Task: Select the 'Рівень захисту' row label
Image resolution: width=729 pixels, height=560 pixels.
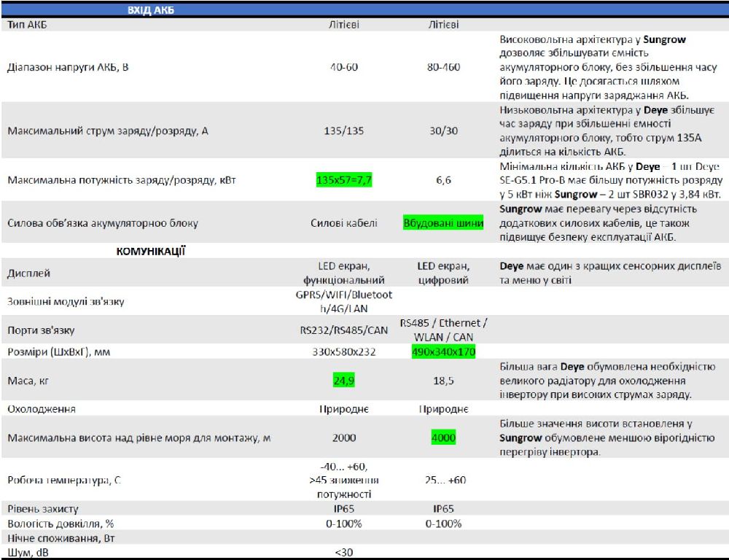Action: [x=42, y=509]
